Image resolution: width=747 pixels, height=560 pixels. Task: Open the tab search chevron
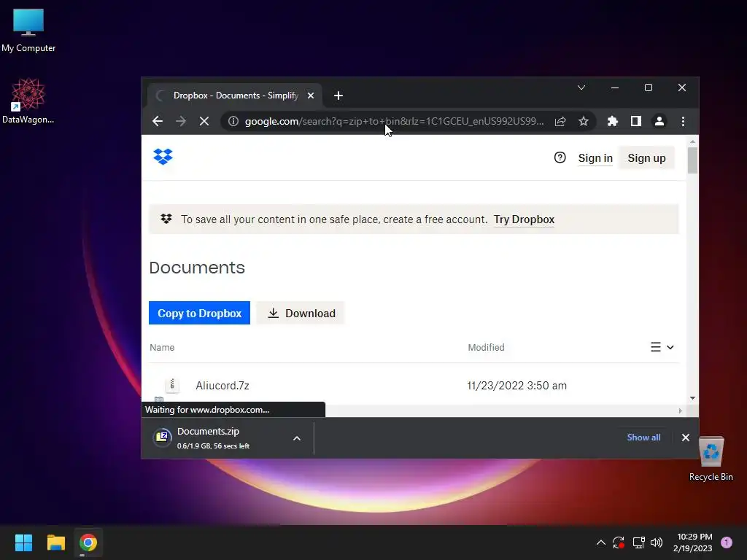[x=581, y=87]
